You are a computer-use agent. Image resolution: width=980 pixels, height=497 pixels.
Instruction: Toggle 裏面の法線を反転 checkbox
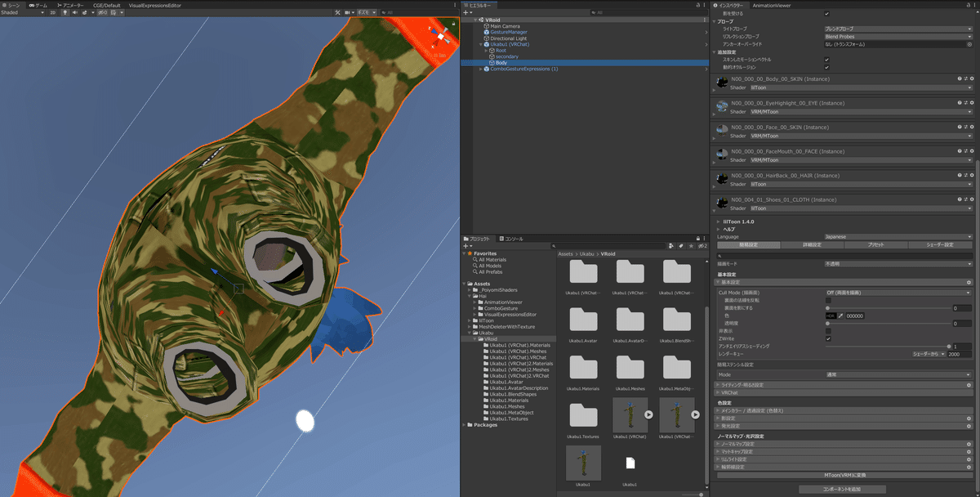coord(827,300)
